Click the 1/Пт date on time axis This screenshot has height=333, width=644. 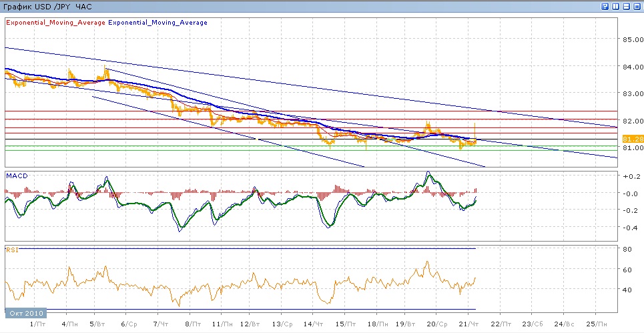click(x=39, y=324)
